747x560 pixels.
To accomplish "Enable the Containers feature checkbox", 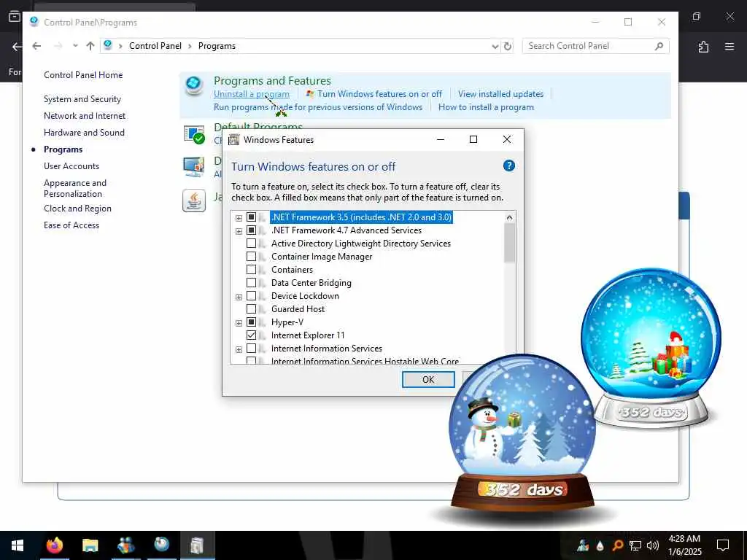I will click(x=251, y=270).
